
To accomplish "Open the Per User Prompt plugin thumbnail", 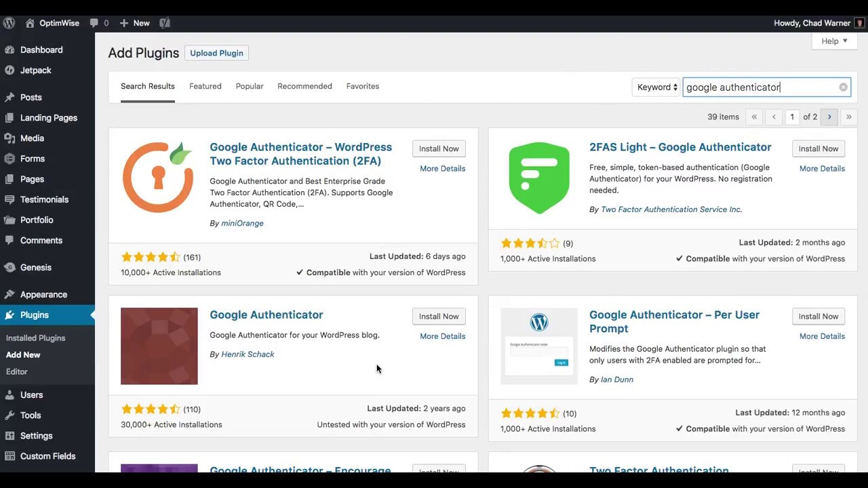I will click(539, 346).
